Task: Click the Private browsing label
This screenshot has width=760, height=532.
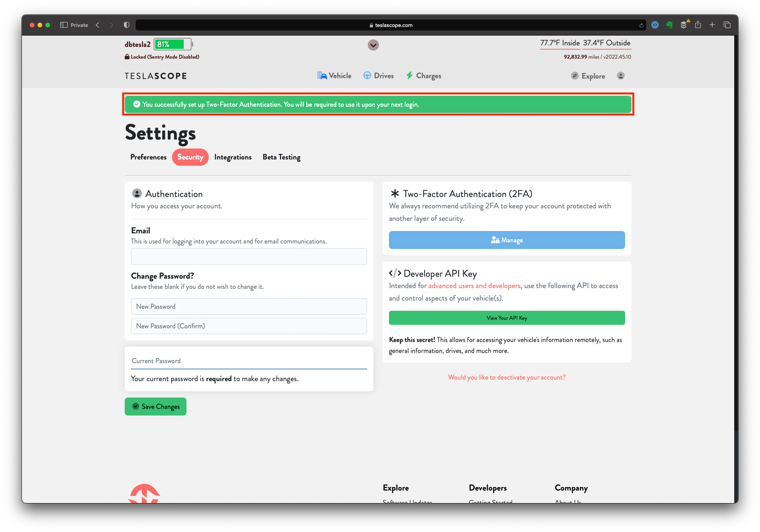Action: 79,25
